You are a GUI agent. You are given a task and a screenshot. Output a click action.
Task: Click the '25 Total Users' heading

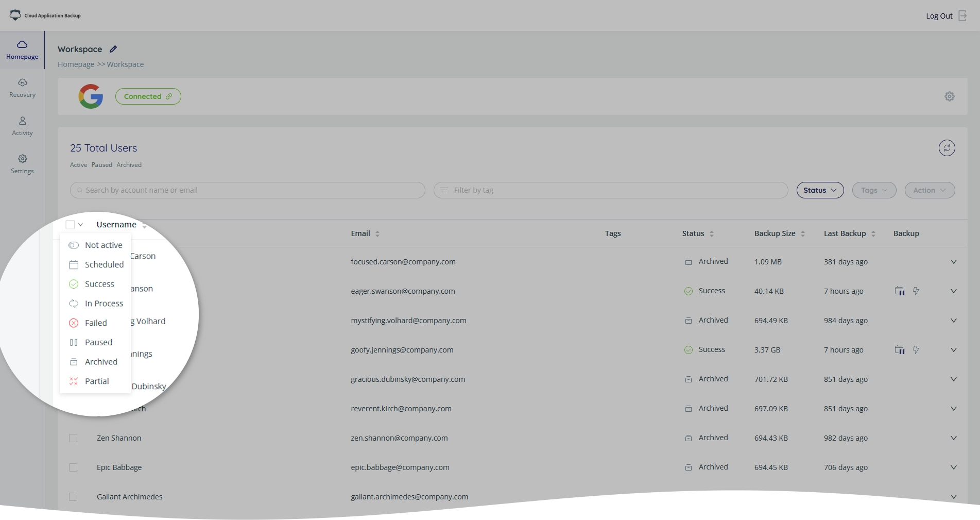pos(104,148)
